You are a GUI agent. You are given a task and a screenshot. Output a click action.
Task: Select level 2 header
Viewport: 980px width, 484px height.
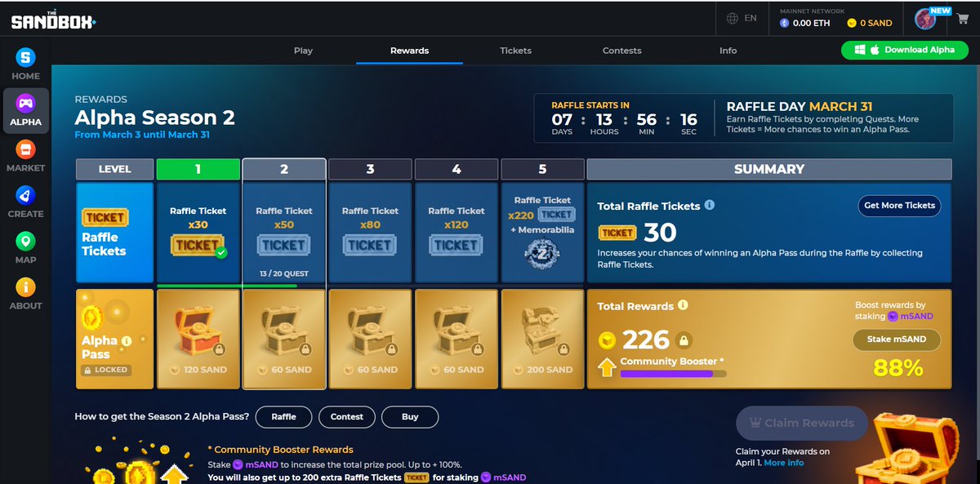point(283,169)
